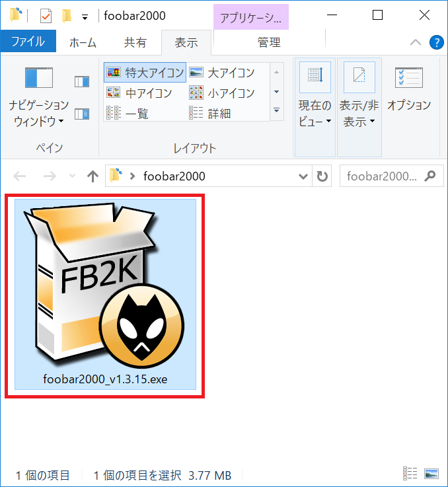Open Help with the question mark icon

point(437,42)
